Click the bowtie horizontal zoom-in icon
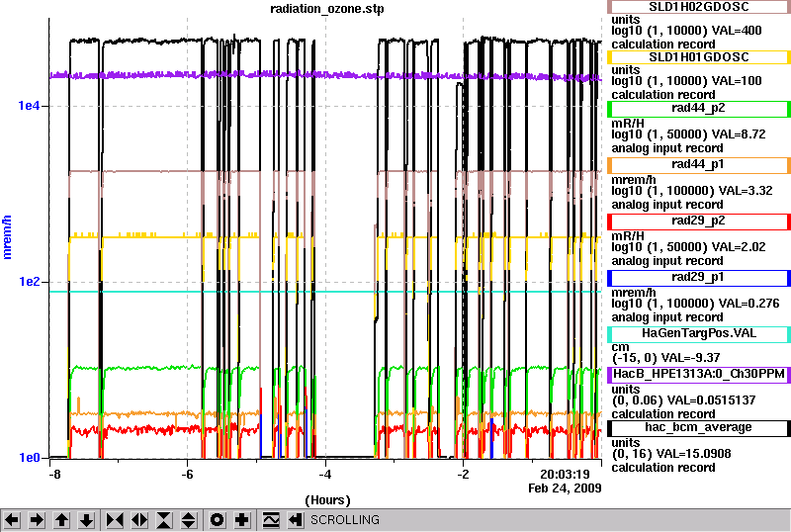This screenshot has width=791, height=532. click(x=115, y=519)
